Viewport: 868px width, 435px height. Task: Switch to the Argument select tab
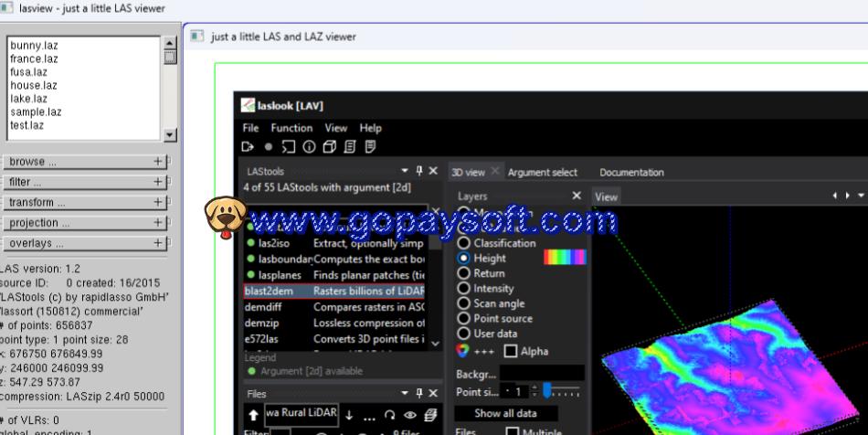[x=543, y=172]
